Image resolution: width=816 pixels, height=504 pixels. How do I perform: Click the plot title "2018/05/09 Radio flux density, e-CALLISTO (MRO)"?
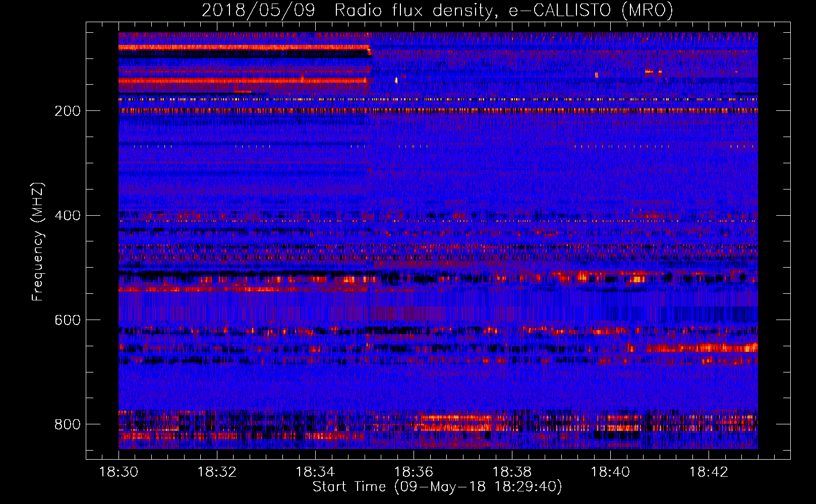[x=437, y=10]
